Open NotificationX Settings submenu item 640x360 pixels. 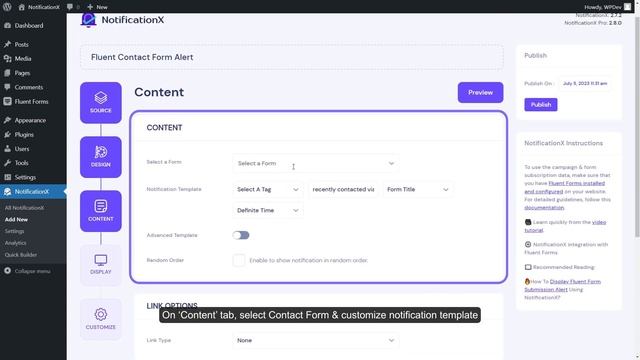pyautogui.click(x=14, y=231)
